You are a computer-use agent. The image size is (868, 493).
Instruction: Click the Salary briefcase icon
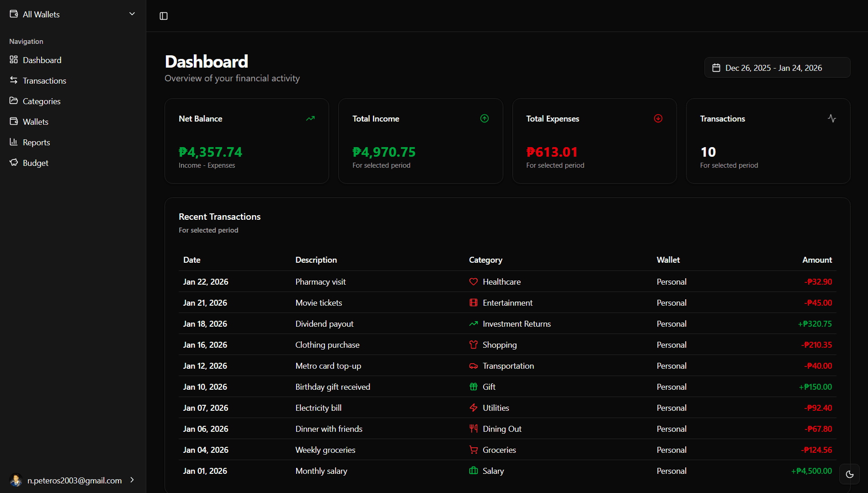click(x=474, y=471)
